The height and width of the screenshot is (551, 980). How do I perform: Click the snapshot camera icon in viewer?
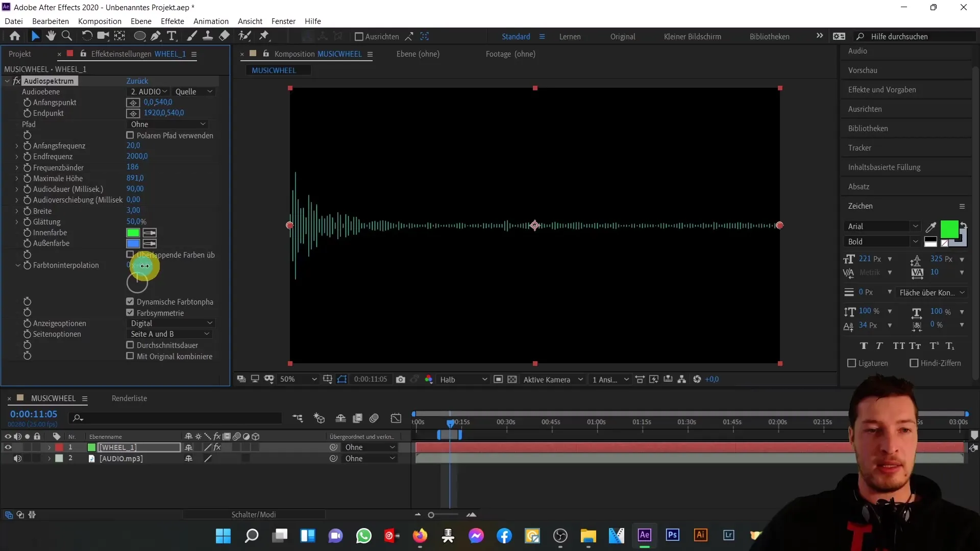click(x=401, y=379)
